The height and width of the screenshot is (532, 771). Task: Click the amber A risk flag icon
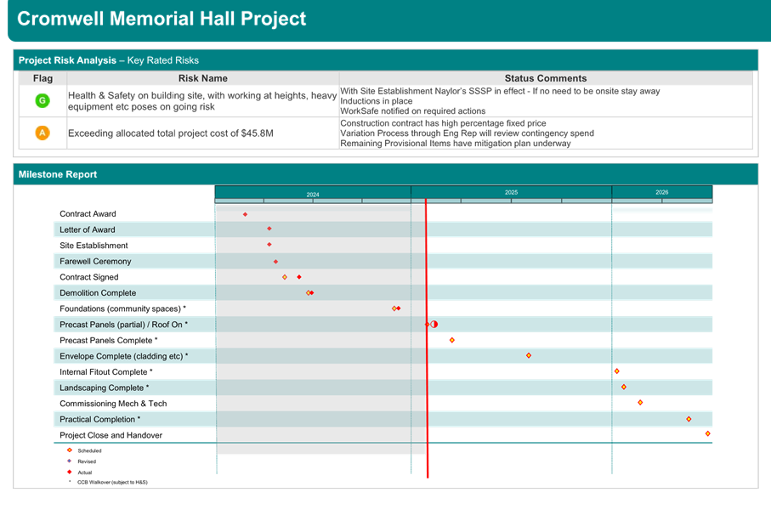(x=43, y=133)
